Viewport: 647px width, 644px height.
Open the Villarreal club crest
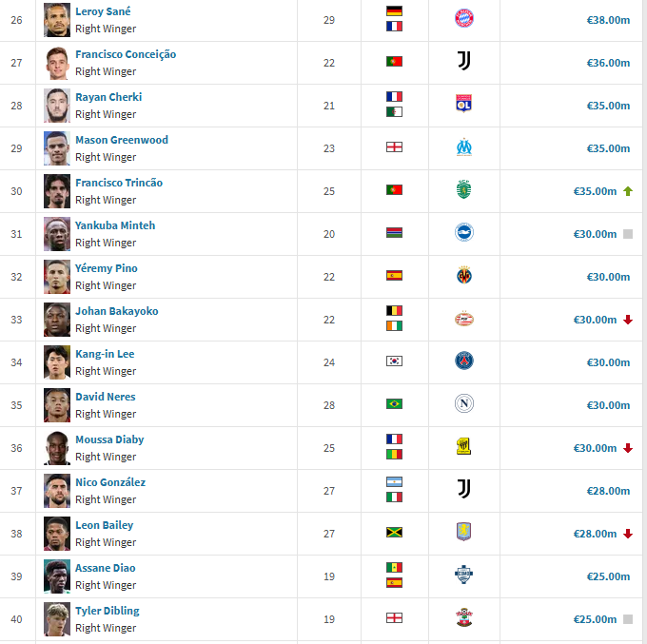463,275
